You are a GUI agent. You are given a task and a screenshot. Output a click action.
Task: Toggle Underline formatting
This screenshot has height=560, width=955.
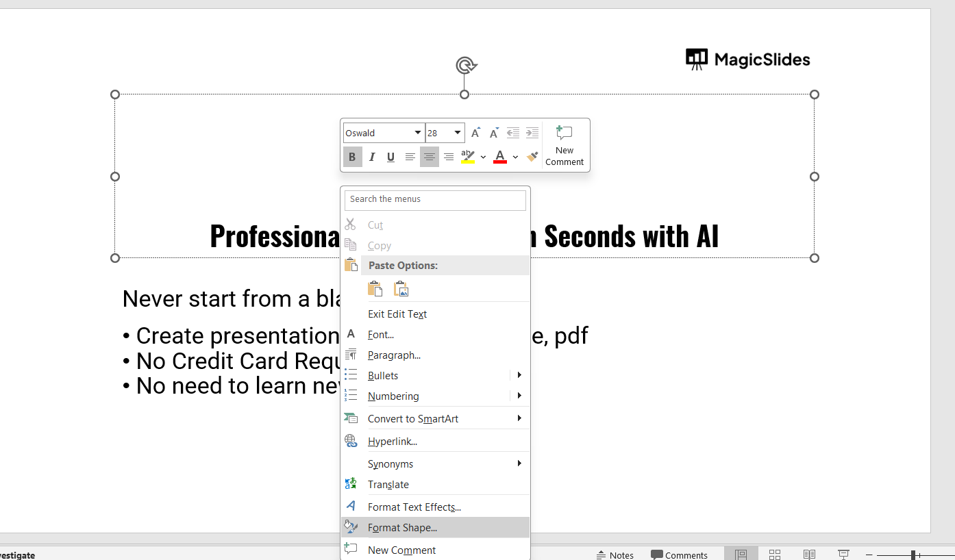click(x=390, y=157)
